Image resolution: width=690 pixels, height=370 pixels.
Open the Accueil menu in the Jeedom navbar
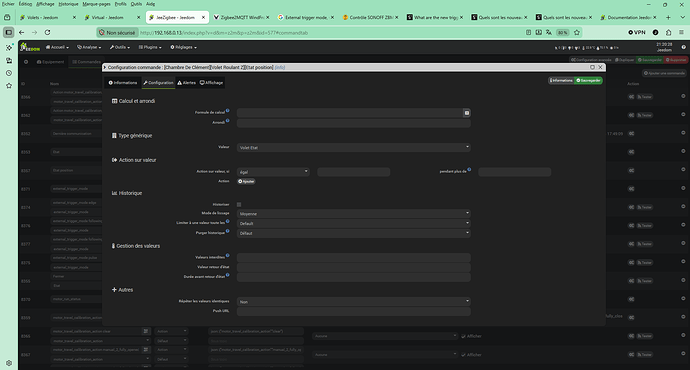click(57, 47)
